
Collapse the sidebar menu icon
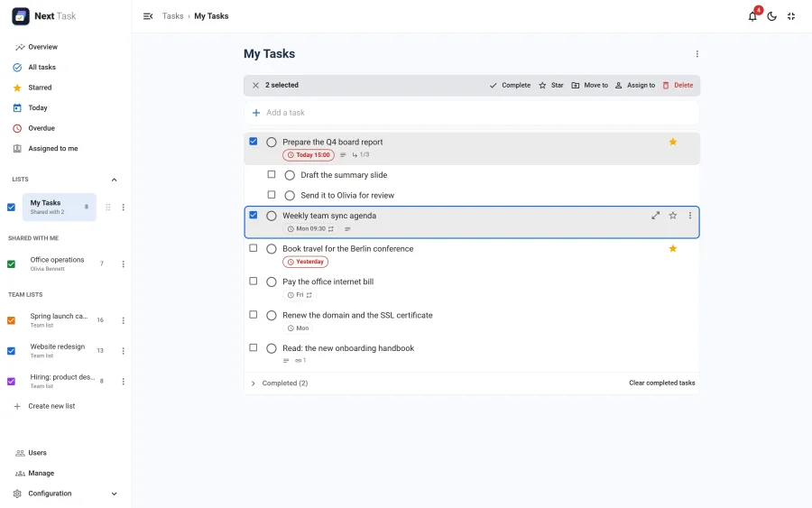[x=148, y=16]
